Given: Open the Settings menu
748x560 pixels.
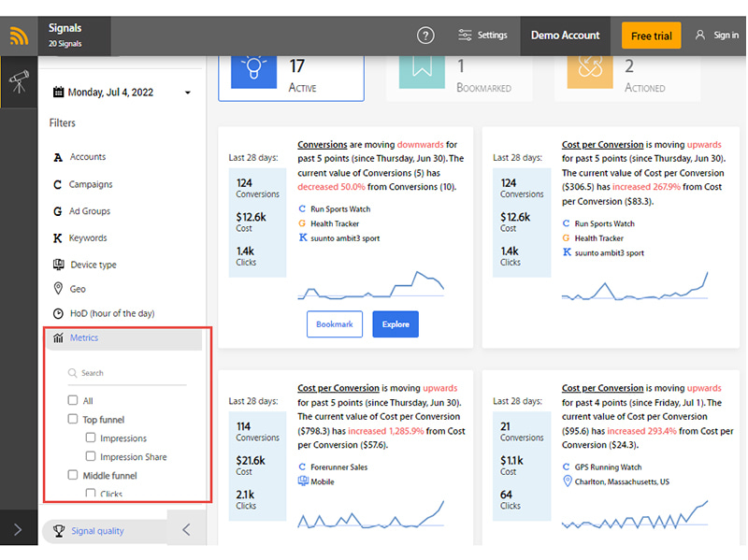Looking at the screenshot, I should pos(482,36).
